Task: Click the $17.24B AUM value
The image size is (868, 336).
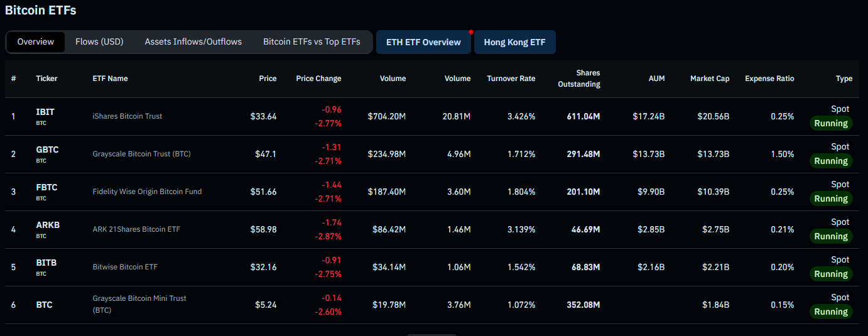Action: (x=650, y=116)
